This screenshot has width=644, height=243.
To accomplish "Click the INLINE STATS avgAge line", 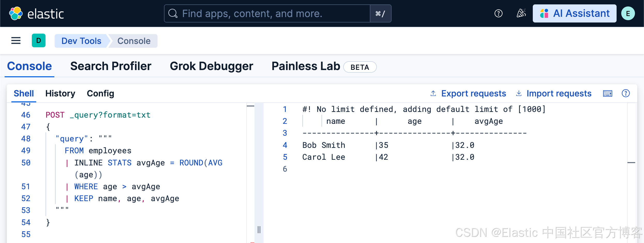I will point(144,169).
